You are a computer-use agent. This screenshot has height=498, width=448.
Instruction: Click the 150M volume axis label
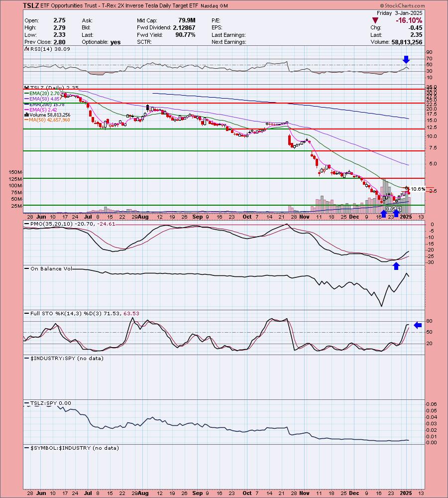tap(15, 172)
